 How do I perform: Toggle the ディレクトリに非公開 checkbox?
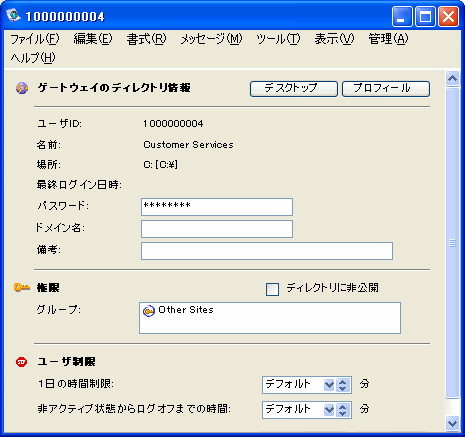(x=272, y=289)
